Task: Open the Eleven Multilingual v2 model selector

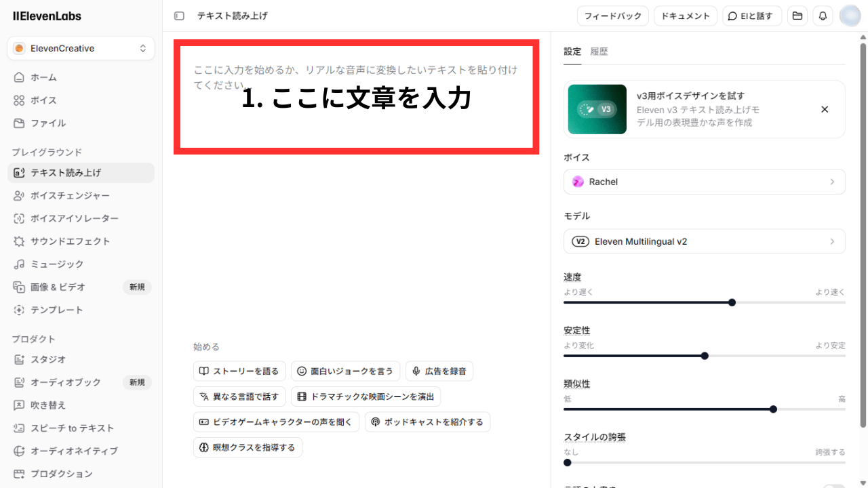Action: point(704,241)
